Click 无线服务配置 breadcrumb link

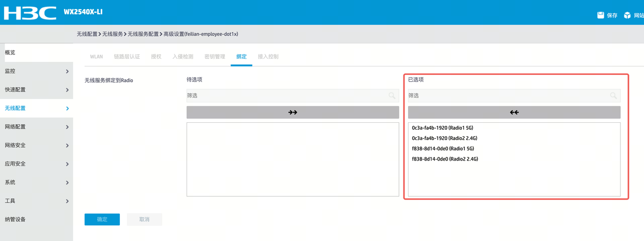[143, 34]
